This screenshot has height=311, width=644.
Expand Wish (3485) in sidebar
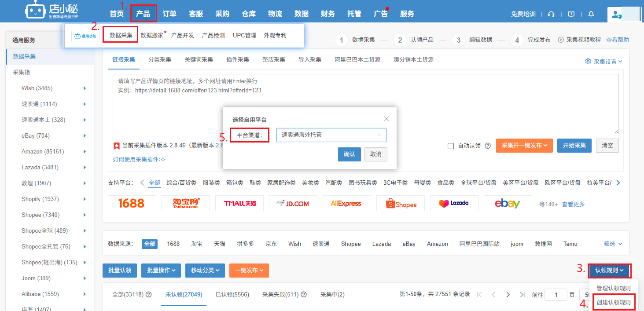(x=85, y=88)
